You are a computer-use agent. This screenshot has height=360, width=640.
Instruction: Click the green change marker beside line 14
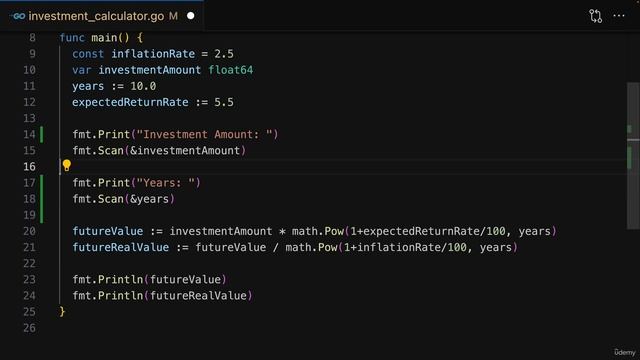pyautogui.click(x=42, y=134)
